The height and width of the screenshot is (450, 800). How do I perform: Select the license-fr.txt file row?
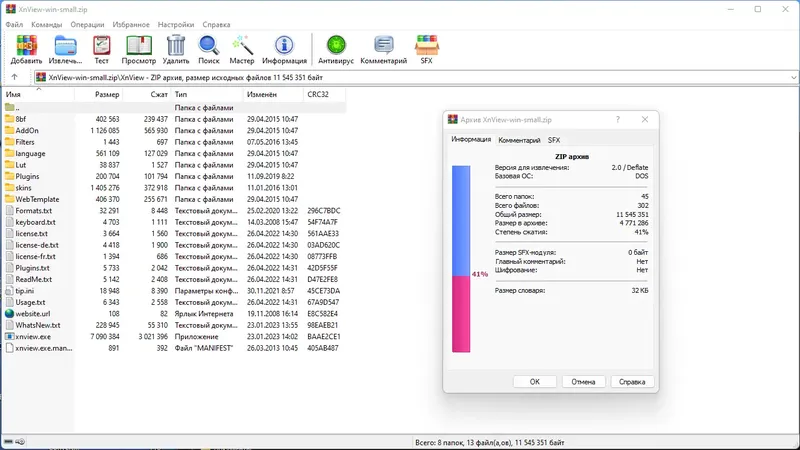point(174,257)
